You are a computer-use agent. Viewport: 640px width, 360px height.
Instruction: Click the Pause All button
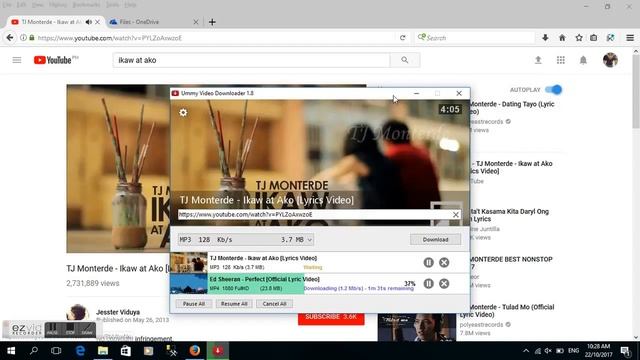[194, 304]
